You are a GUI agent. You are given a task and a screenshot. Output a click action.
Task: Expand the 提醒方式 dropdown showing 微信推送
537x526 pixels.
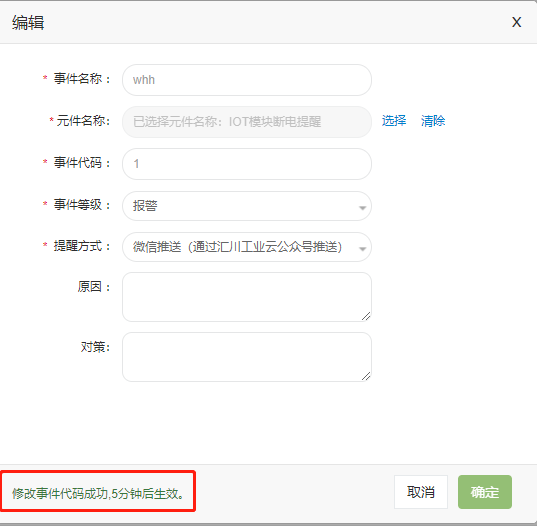point(247,247)
